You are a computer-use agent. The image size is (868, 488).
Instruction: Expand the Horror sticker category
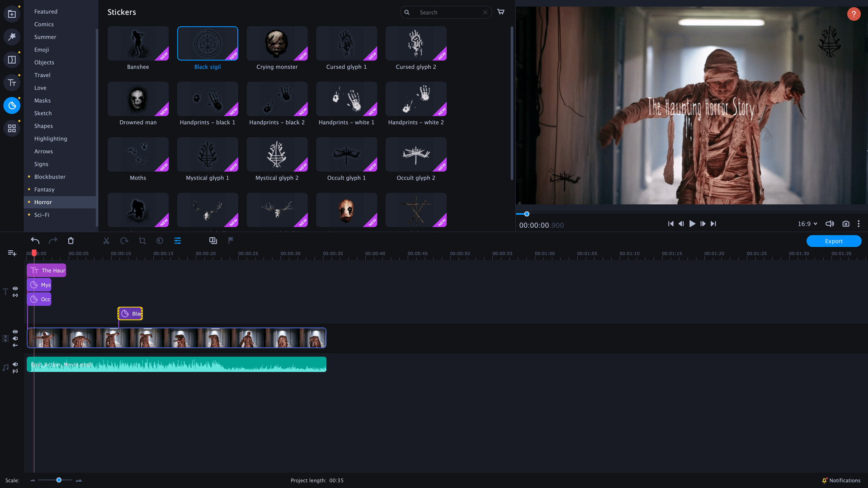coord(43,202)
